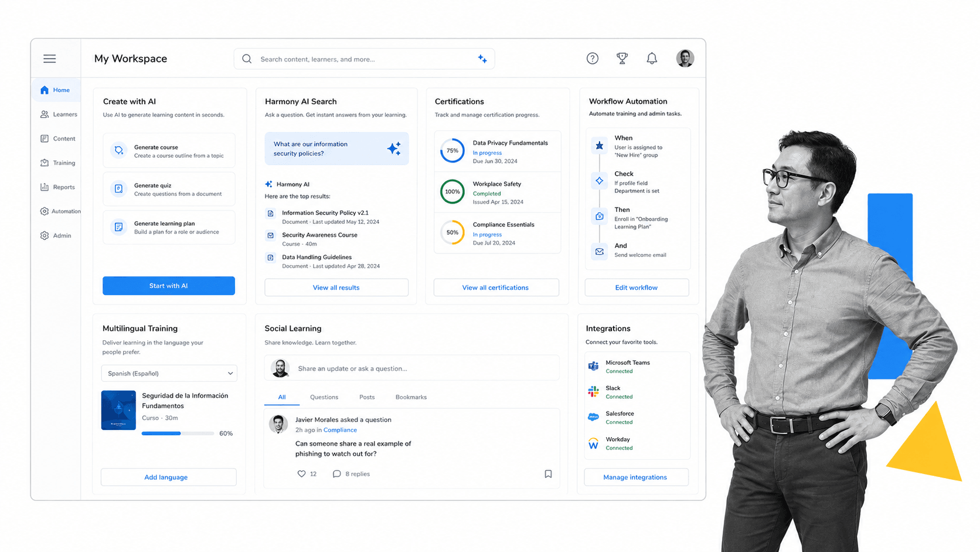980x552 pixels.
Task: Click the enroll icon for the Then step
Action: point(600,216)
